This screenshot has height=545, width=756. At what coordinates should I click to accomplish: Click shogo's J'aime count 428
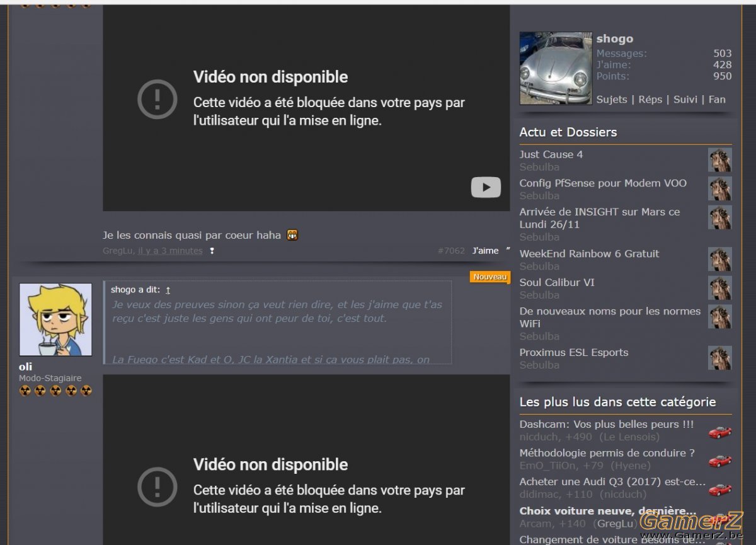tap(722, 65)
